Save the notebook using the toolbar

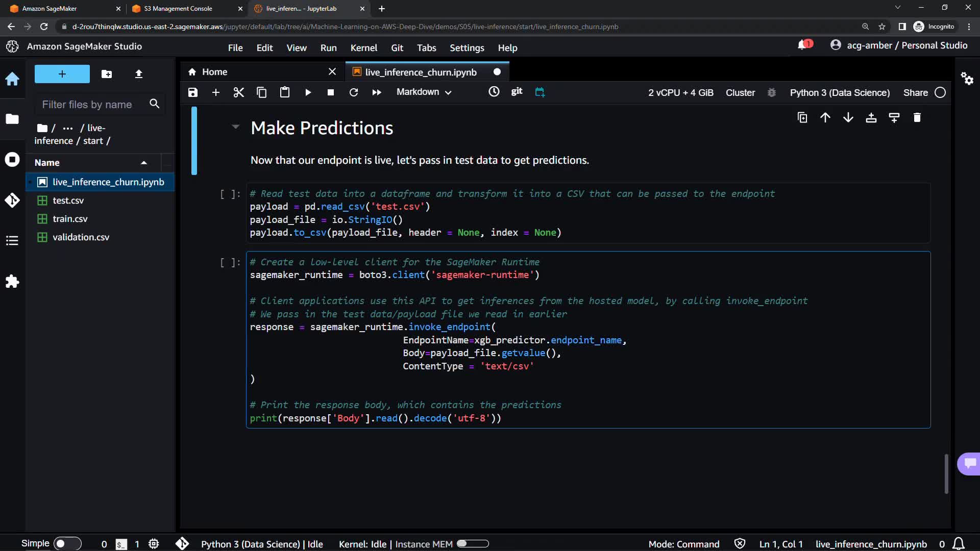[x=192, y=92]
